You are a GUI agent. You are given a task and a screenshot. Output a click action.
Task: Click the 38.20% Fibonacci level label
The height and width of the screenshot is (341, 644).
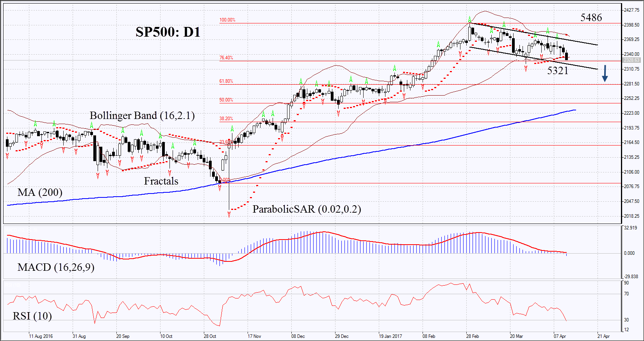[x=226, y=119]
